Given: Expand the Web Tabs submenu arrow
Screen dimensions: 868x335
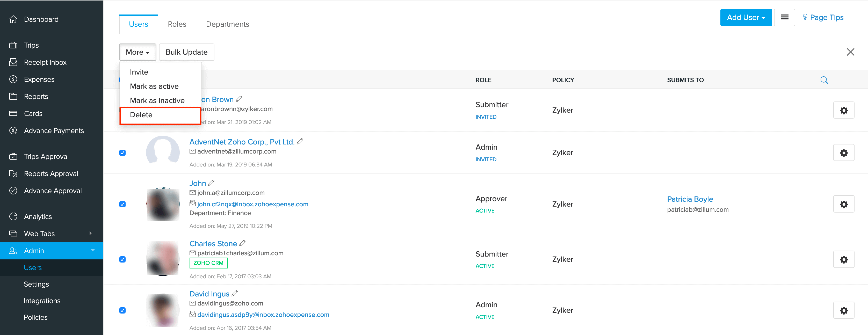Looking at the screenshot, I should click(x=90, y=234).
